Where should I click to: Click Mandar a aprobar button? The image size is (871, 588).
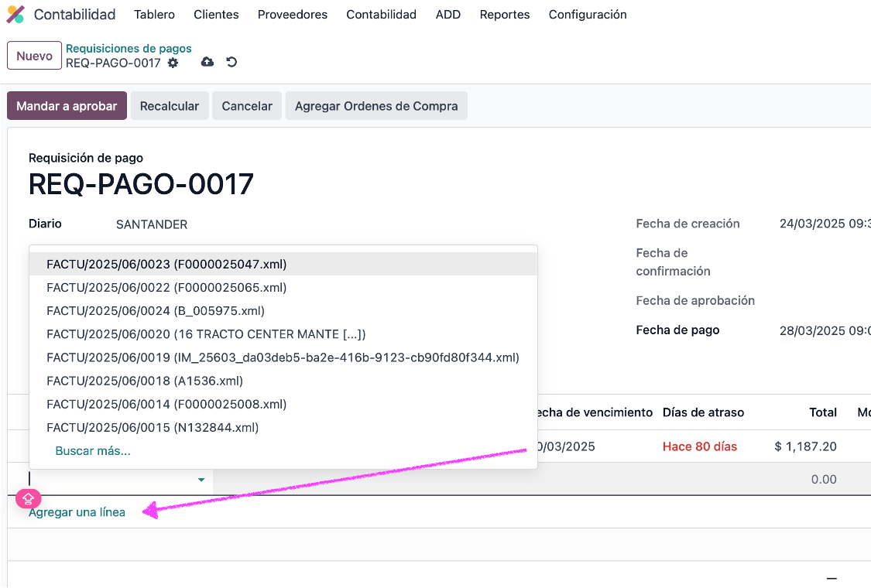click(67, 106)
